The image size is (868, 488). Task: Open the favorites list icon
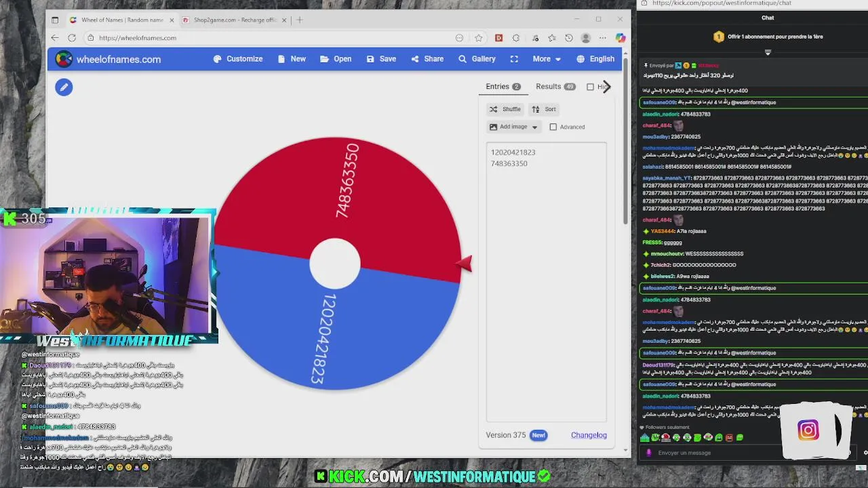point(551,38)
